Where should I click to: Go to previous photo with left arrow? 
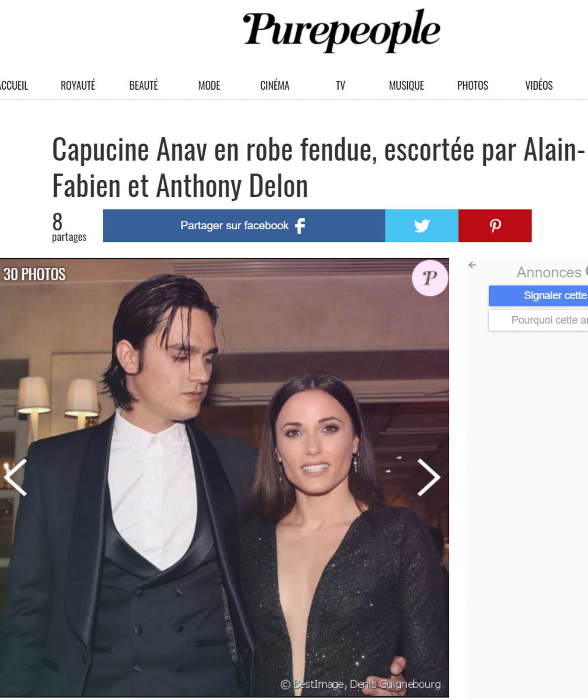point(15,477)
